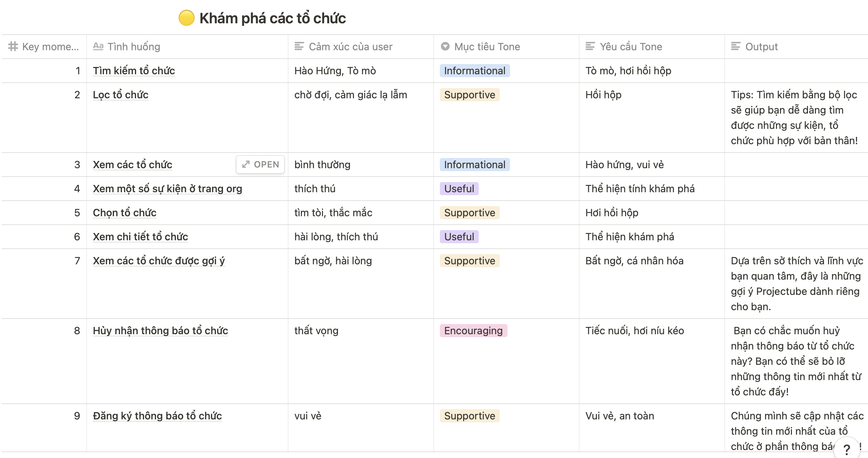The width and height of the screenshot is (868, 458).
Task: Click the text icon beside Yêu cầu Tone
Action: [x=590, y=46]
